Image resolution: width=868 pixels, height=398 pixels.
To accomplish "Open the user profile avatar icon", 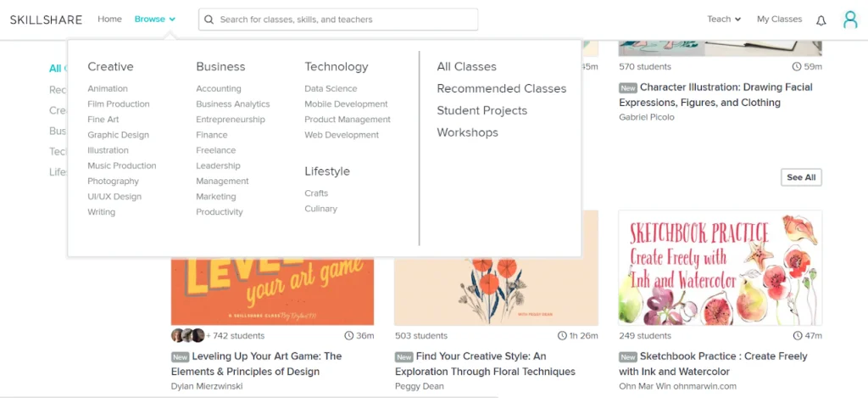I will coord(849,20).
